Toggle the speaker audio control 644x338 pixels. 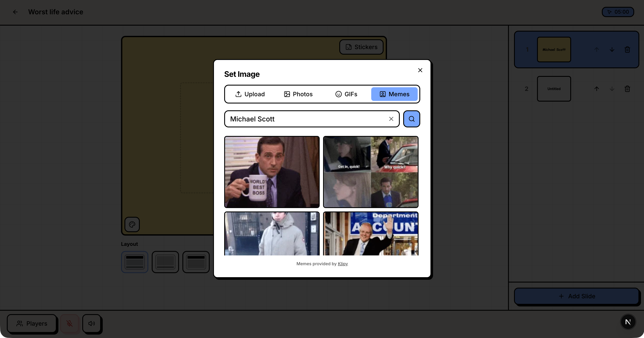[x=91, y=323]
